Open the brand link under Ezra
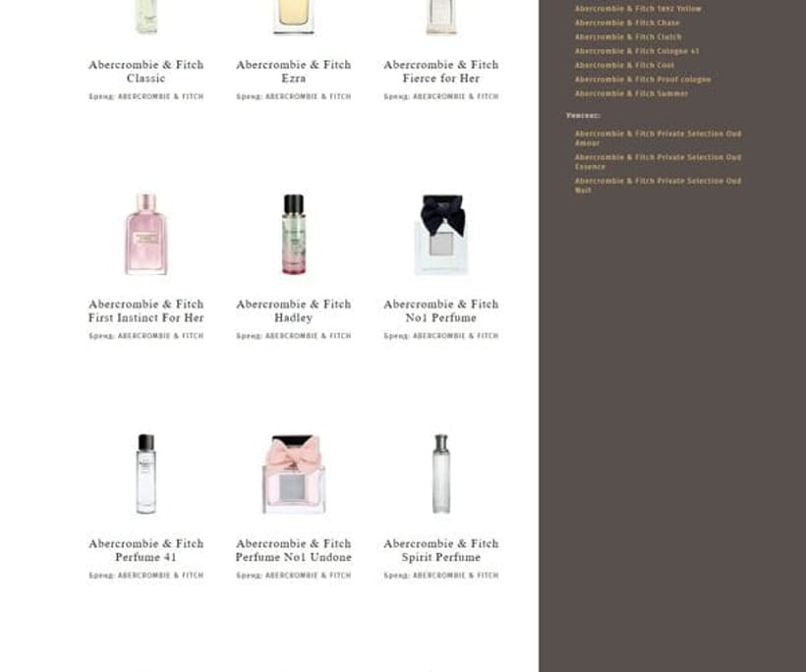This screenshot has height=672, width=806. [309, 96]
